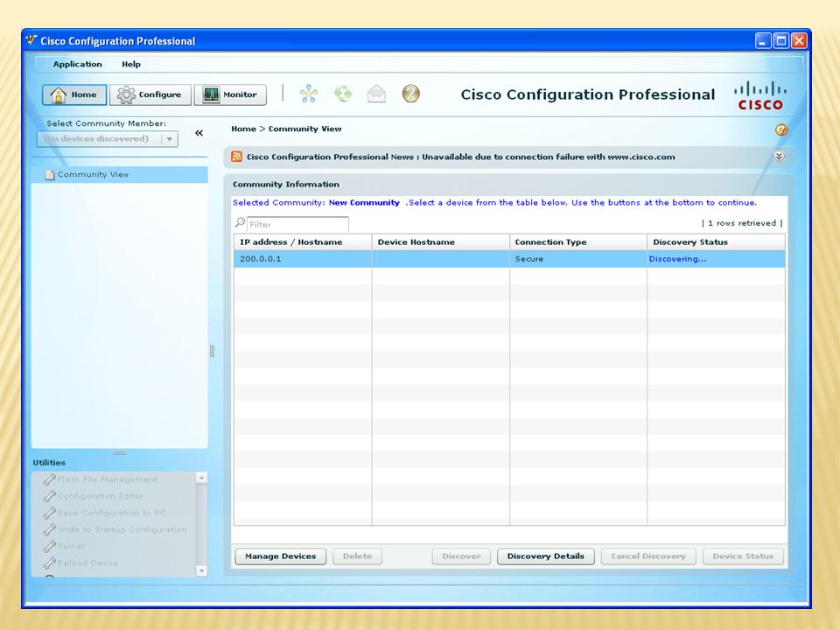Select the Write to Startup Configuration utility

[x=115, y=529]
